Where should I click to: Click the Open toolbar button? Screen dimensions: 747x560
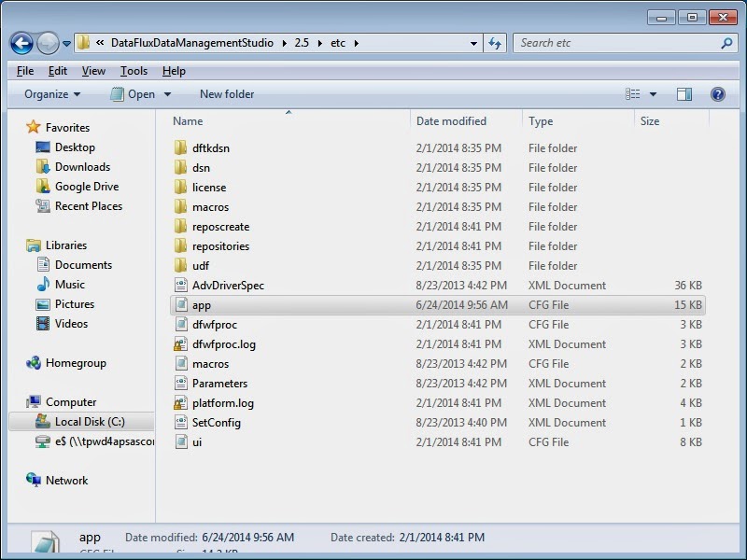point(133,94)
